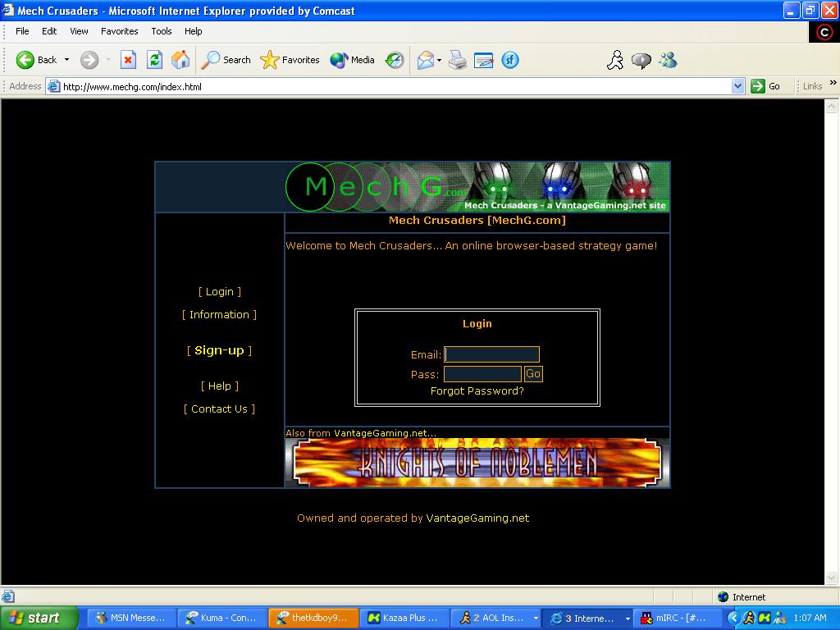The height and width of the screenshot is (630, 840).
Task: Open the Help menu
Action: [194, 31]
